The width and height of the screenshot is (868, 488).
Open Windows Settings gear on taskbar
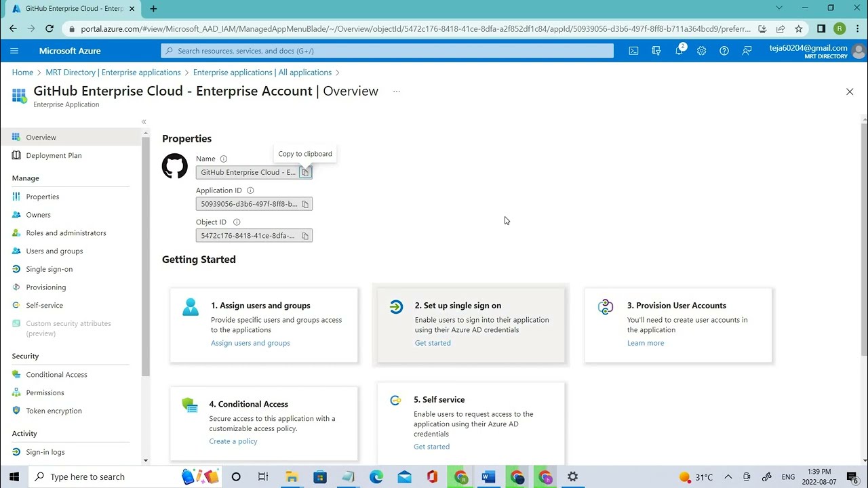[573, 477]
